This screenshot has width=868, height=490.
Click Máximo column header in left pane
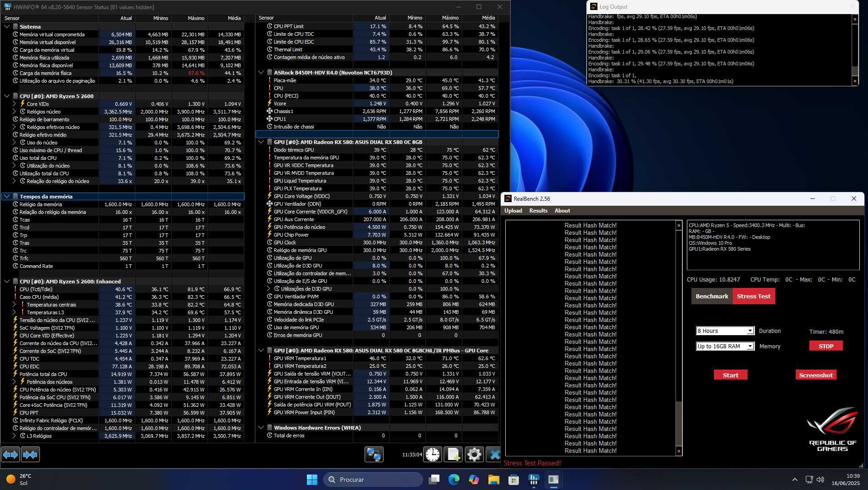pyautogui.click(x=190, y=18)
